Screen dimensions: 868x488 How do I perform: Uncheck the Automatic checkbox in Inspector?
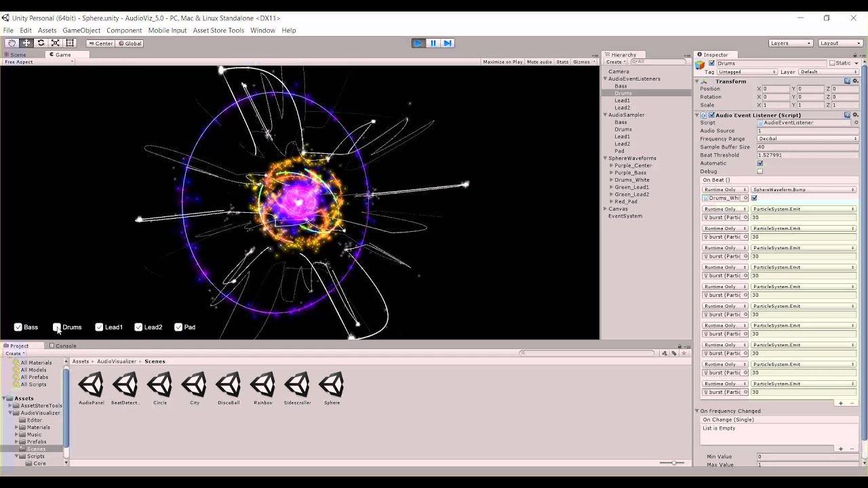(760, 163)
